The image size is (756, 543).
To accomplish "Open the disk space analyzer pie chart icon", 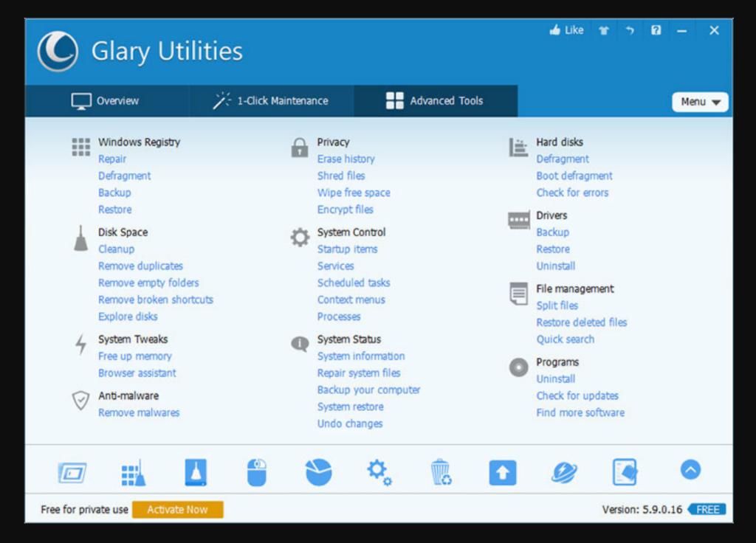I will click(317, 472).
